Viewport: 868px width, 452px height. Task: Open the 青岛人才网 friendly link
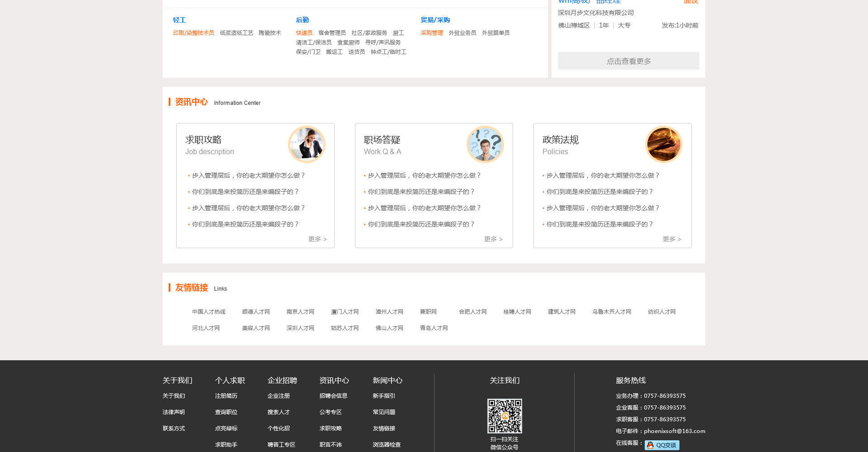point(434,328)
